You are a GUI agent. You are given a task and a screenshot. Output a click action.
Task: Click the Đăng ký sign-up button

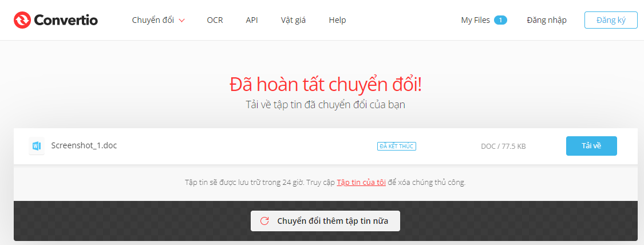pyautogui.click(x=611, y=20)
